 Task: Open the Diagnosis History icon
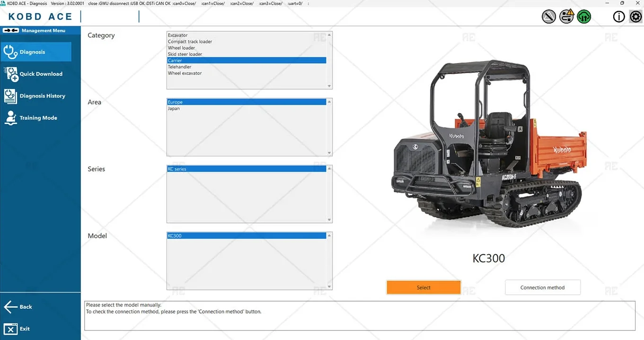point(10,96)
